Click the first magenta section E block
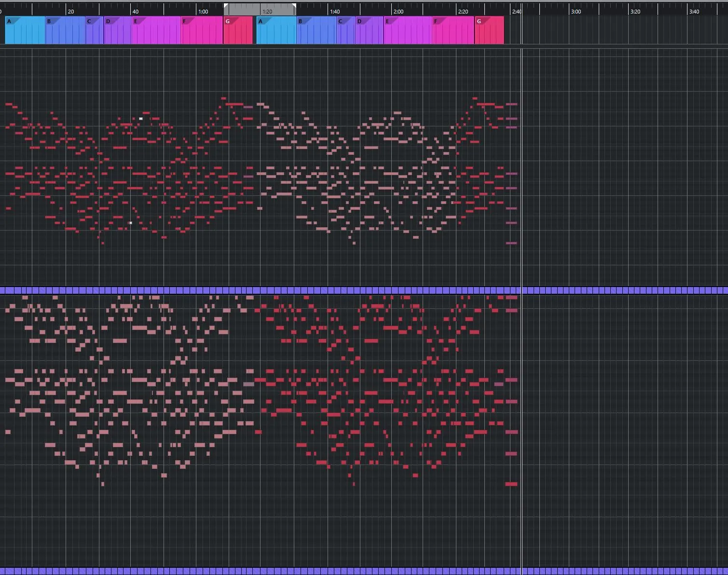 point(156,30)
